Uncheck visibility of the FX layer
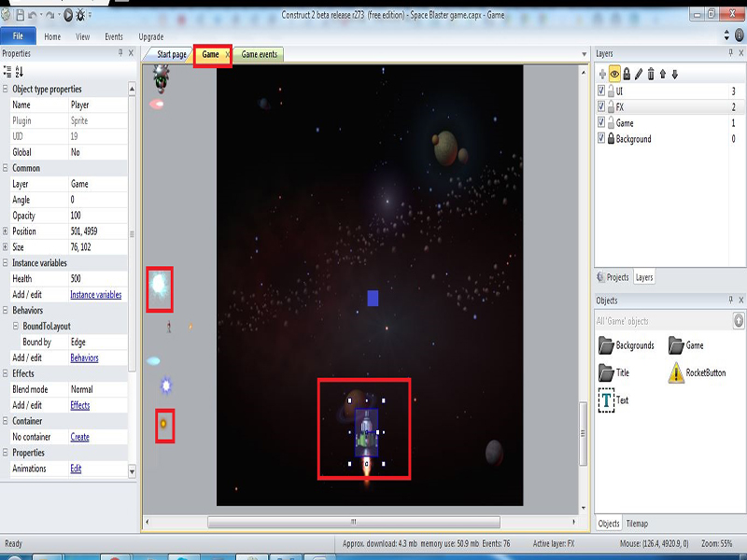This screenshot has height=560, width=747. coord(601,106)
